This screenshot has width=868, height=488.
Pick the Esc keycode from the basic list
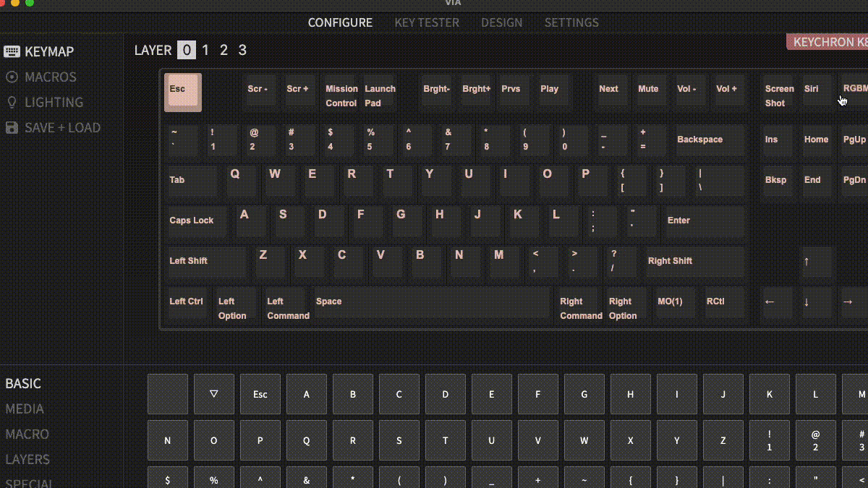[260, 394]
